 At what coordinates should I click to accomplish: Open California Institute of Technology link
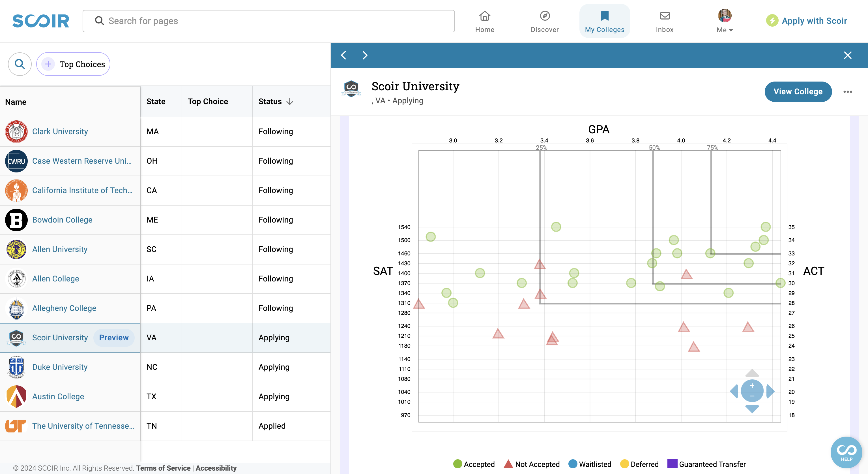tap(82, 190)
